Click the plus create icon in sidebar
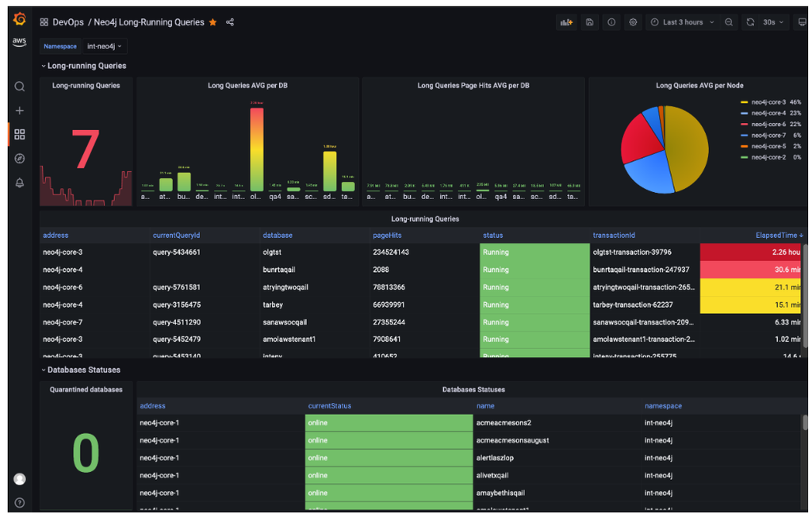 [20, 110]
